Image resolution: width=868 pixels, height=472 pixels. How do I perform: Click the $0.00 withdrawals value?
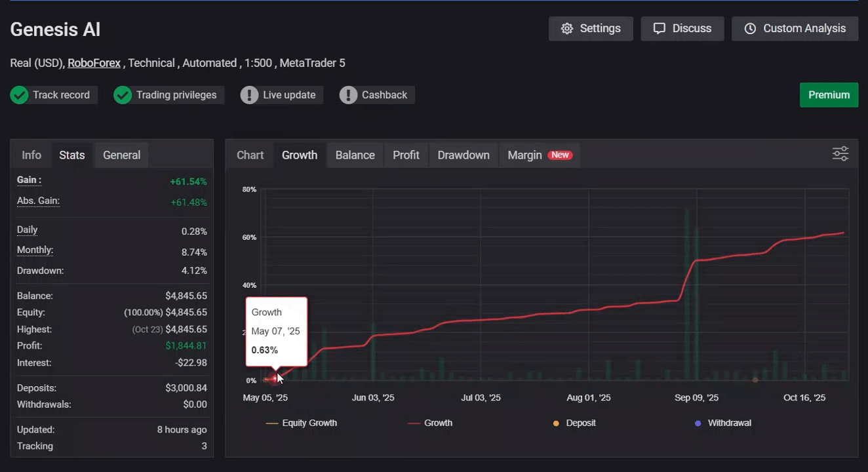click(195, 404)
